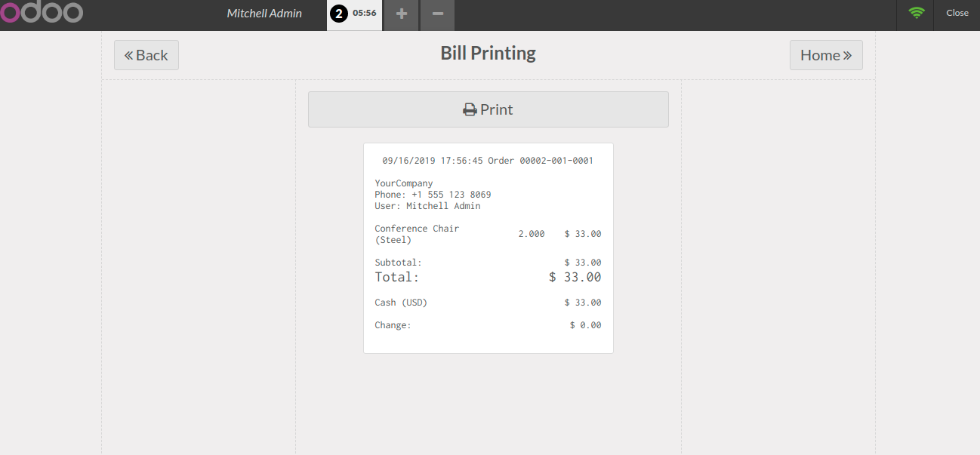This screenshot has height=455, width=980.
Task: Click the receipt order number header
Action: [x=488, y=161]
